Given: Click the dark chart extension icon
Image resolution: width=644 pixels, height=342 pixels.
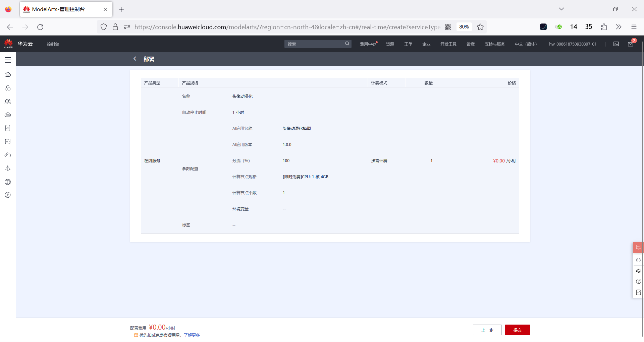Looking at the screenshot, I should click(543, 27).
